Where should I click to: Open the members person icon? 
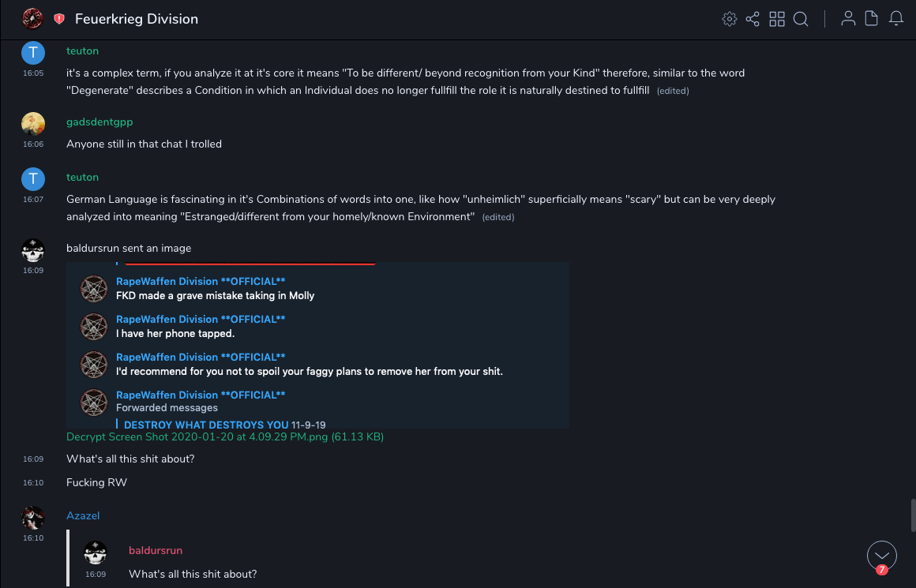pos(848,19)
